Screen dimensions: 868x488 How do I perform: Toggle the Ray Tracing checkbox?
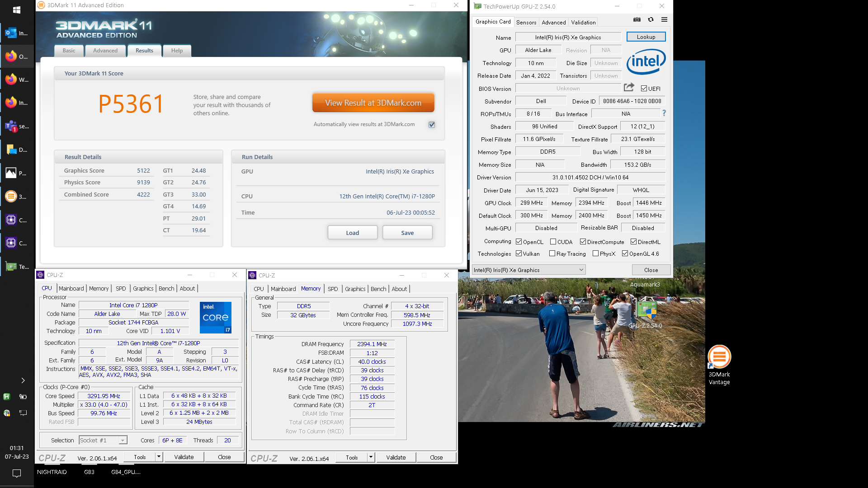[552, 253]
